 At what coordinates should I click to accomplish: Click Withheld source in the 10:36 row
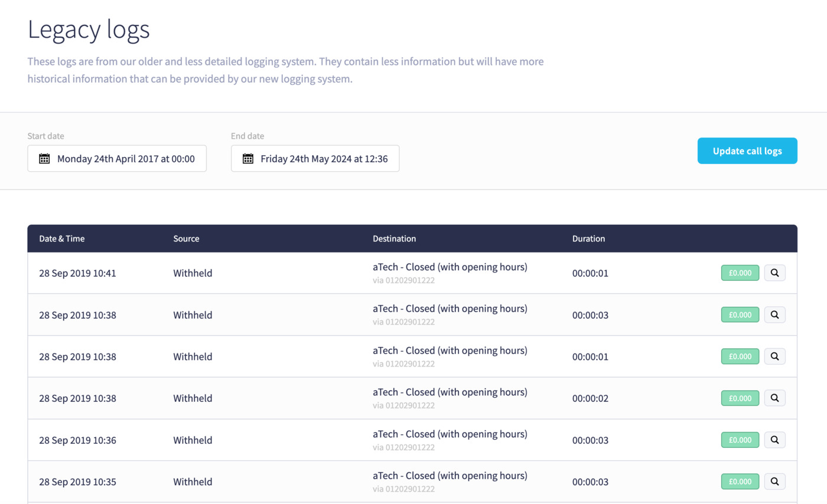click(193, 440)
